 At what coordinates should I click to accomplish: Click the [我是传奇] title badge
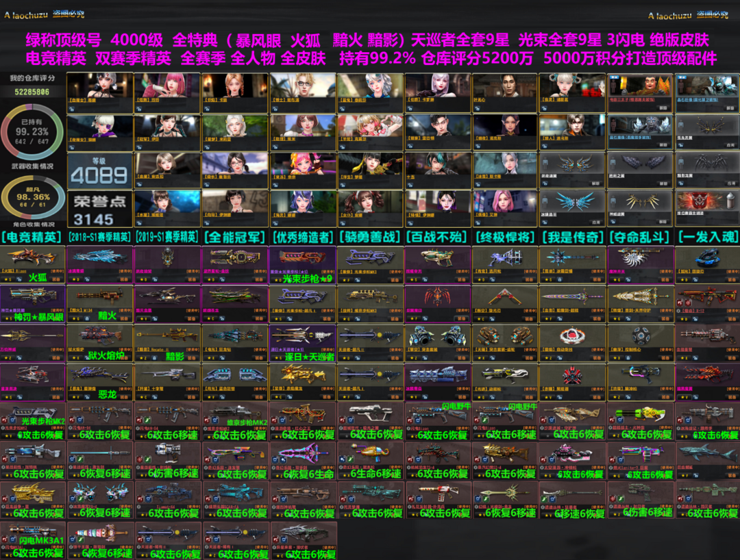click(x=572, y=237)
